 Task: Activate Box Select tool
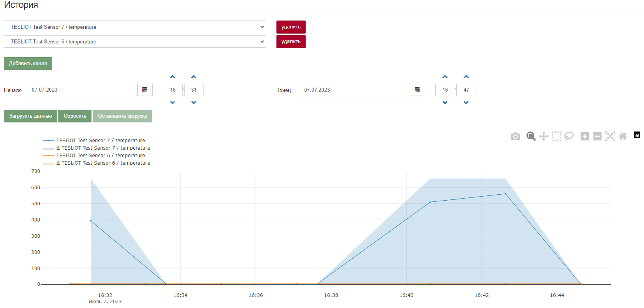click(x=556, y=136)
